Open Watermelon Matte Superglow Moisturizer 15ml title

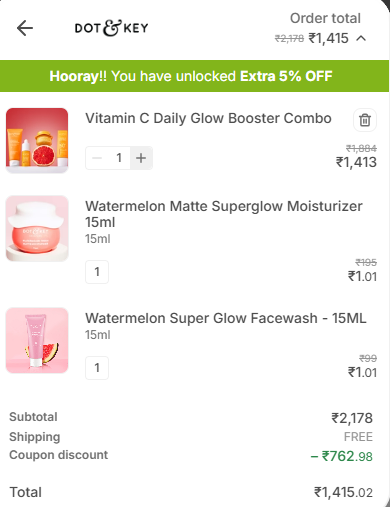(x=224, y=214)
